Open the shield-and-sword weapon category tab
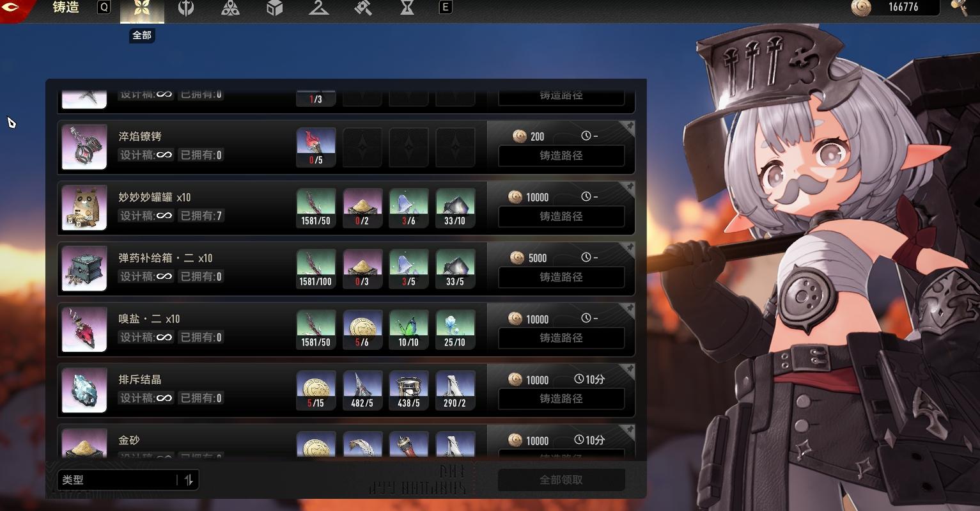Screen dimensions: 980x511 (186, 8)
